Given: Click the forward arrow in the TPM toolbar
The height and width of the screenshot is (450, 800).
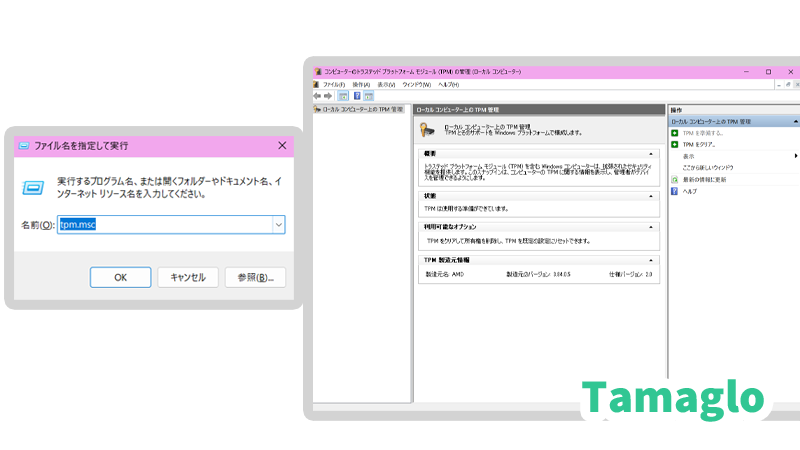Looking at the screenshot, I should tap(328, 96).
